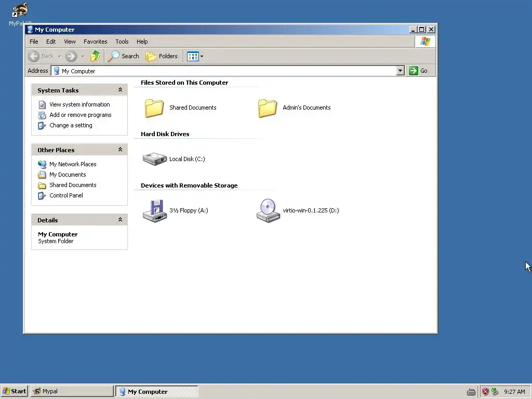The image size is (532, 399).
Task: Click the Change a setting icon
Action: click(x=42, y=126)
